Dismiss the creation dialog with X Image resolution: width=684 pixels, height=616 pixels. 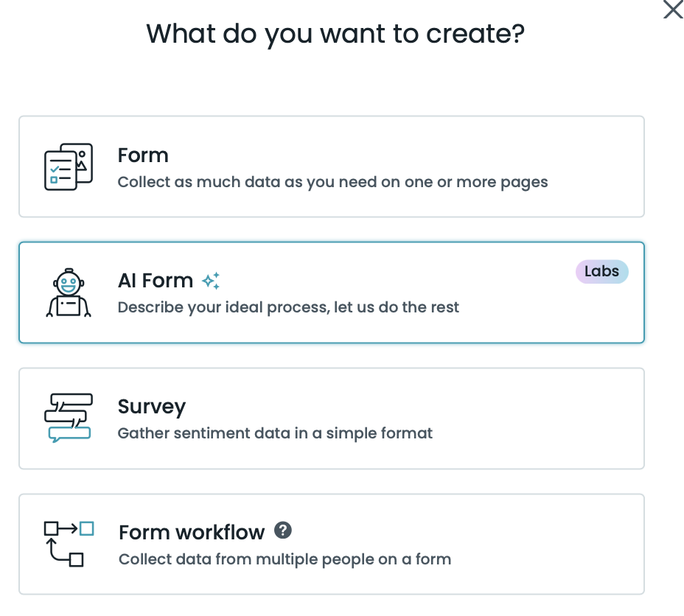click(672, 10)
